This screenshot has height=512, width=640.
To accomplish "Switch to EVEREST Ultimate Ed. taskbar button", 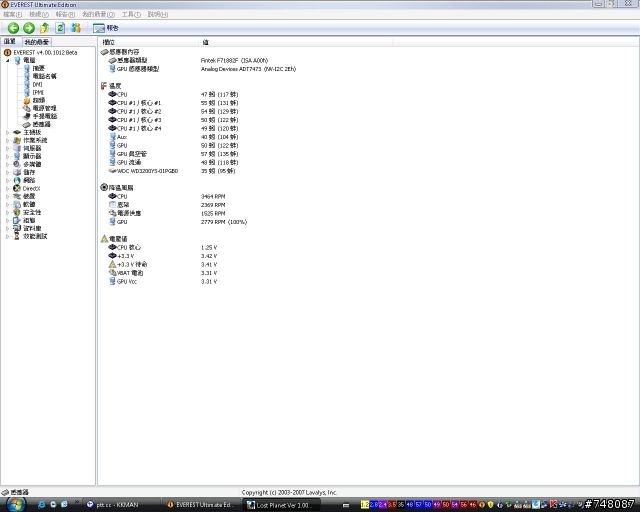I will [x=200, y=505].
